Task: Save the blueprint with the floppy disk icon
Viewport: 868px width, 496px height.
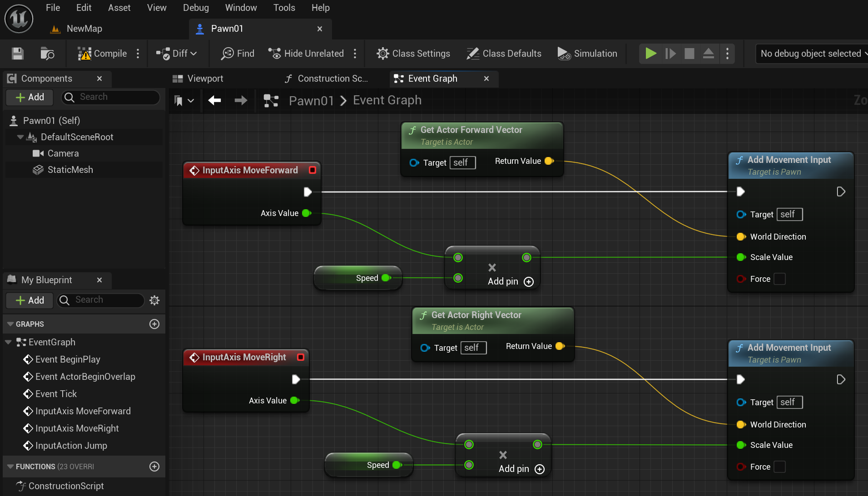Action: (x=18, y=54)
